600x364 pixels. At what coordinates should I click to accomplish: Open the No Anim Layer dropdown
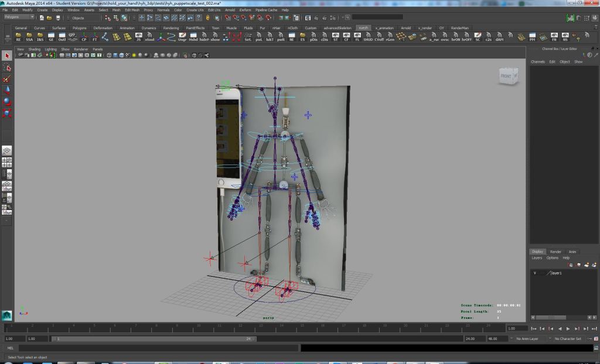526,339
